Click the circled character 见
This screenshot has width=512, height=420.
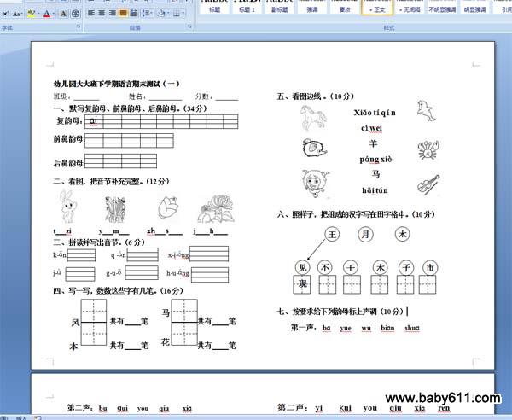(303, 268)
